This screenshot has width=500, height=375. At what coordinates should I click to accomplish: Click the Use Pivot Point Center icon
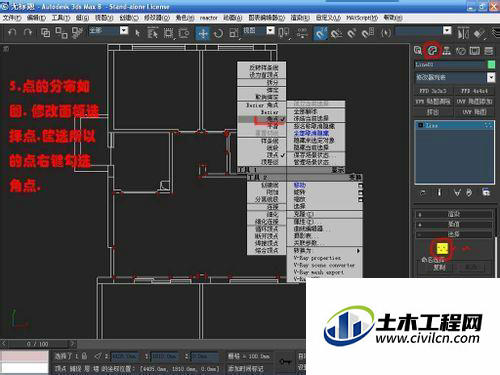coord(284,33)
